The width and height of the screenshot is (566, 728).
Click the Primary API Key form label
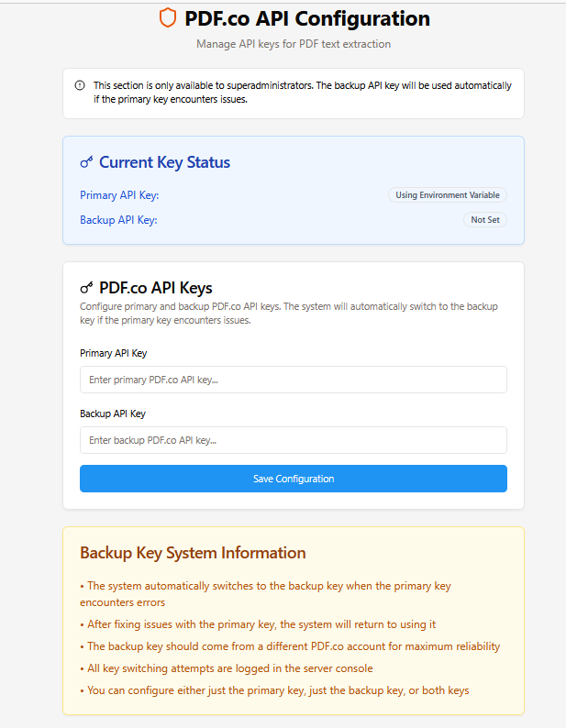click(x=113, y=353)
